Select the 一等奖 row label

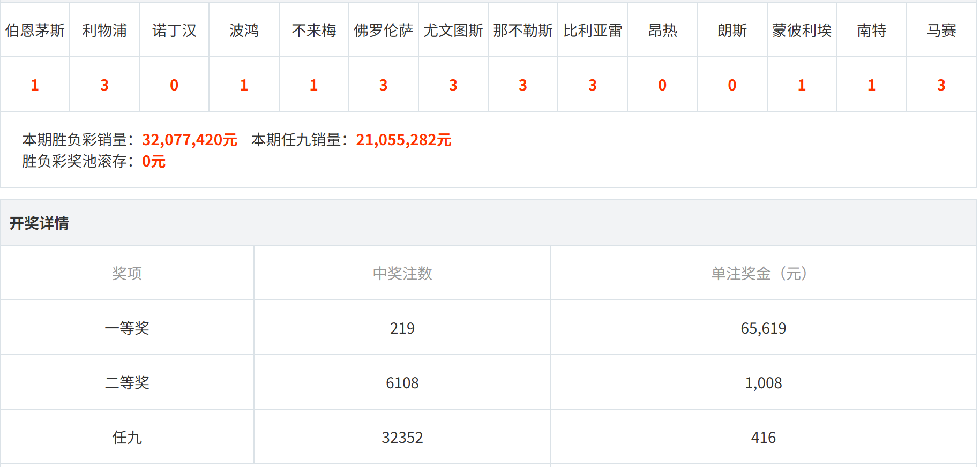(x=127, y=328)
